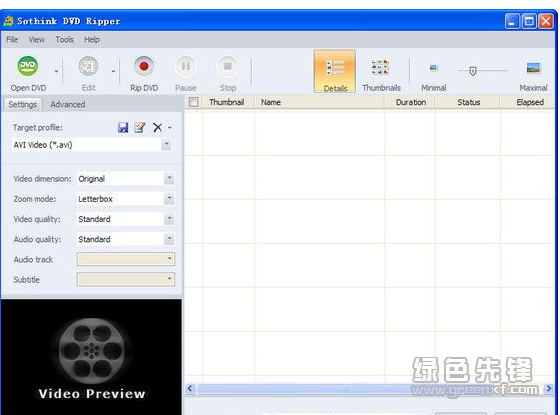Click the Stop toolbar icon
The image size is (560, 415).
coord(228,66)
